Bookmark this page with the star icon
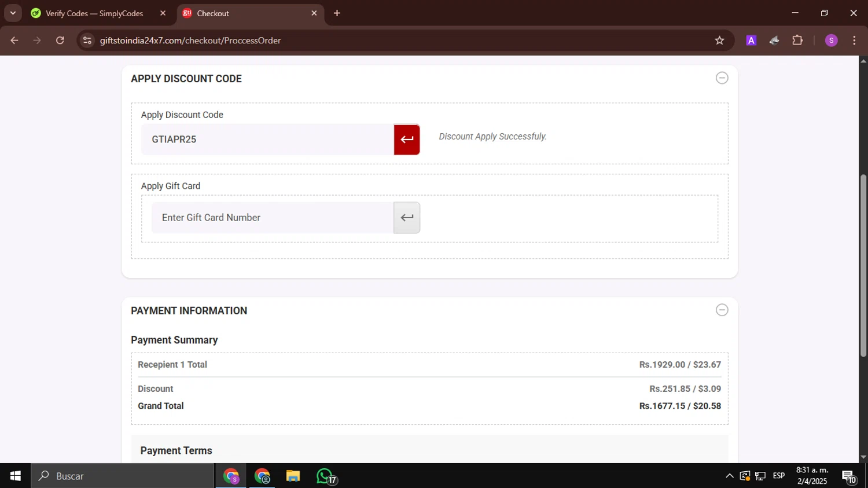Screen dimensions: 868x488 (x=719, y=41)
